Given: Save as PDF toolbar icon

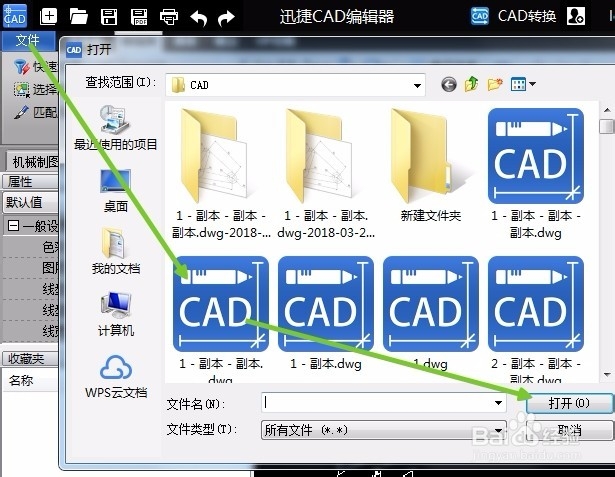Looking at the screenshot, I should tap(139, 17).
